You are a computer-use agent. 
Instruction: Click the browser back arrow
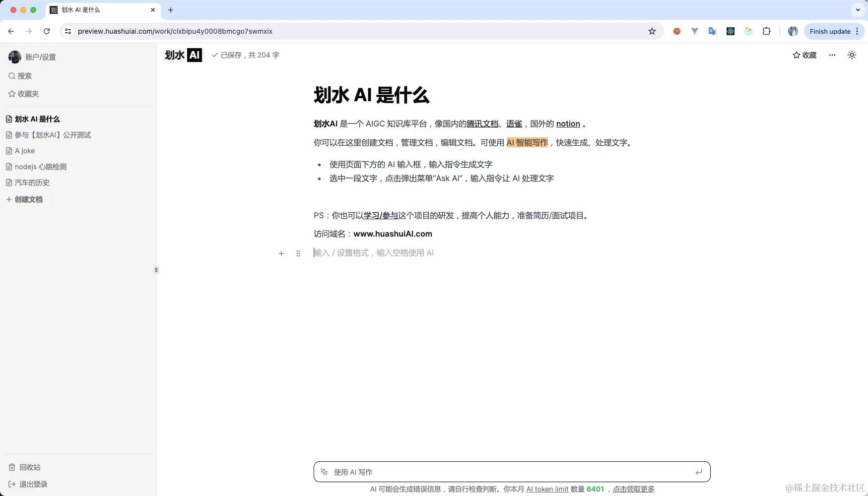[x=11, y=31]
